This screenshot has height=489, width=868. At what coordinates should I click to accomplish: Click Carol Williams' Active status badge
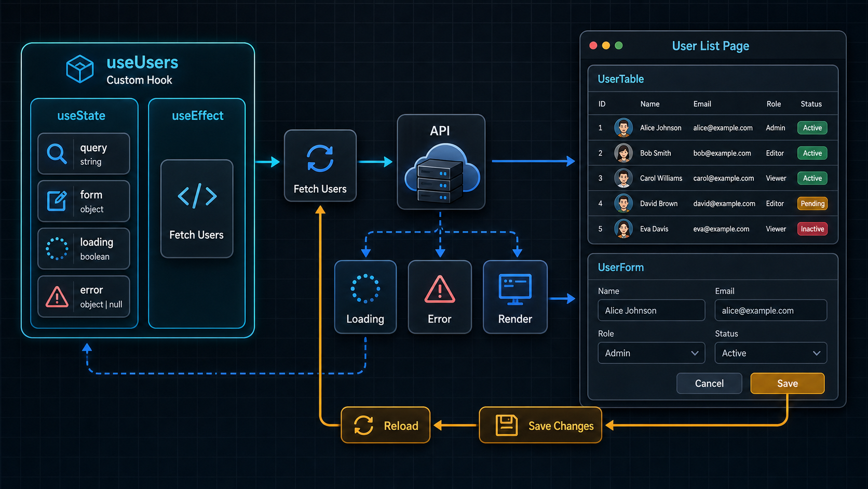[x=812, y=178]
